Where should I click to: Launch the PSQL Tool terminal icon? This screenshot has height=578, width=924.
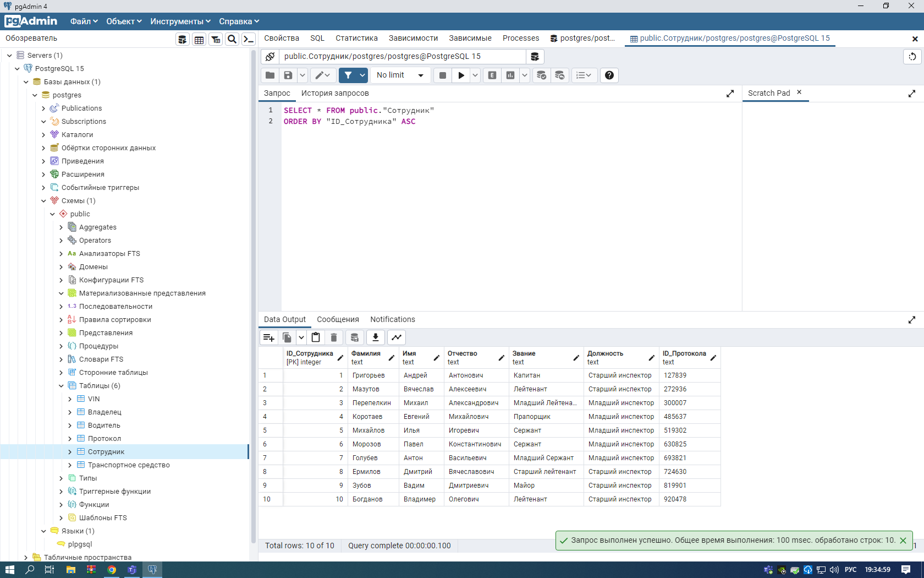249,39
